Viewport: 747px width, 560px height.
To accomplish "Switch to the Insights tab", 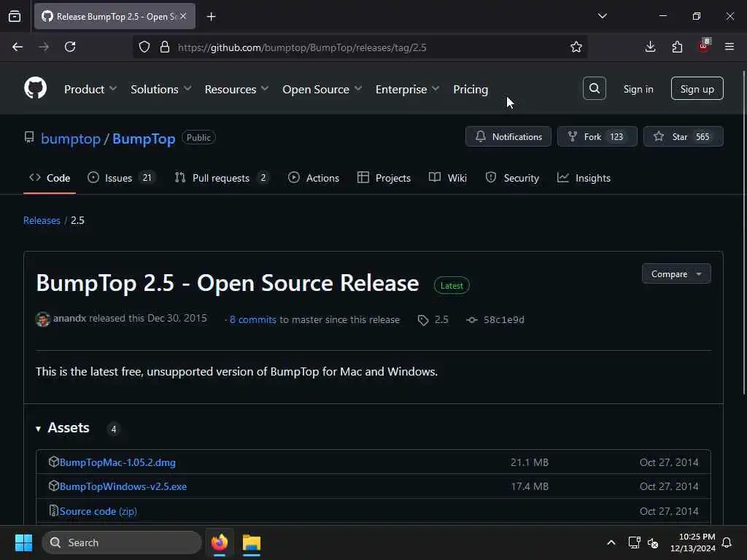I will coord(584,178).
